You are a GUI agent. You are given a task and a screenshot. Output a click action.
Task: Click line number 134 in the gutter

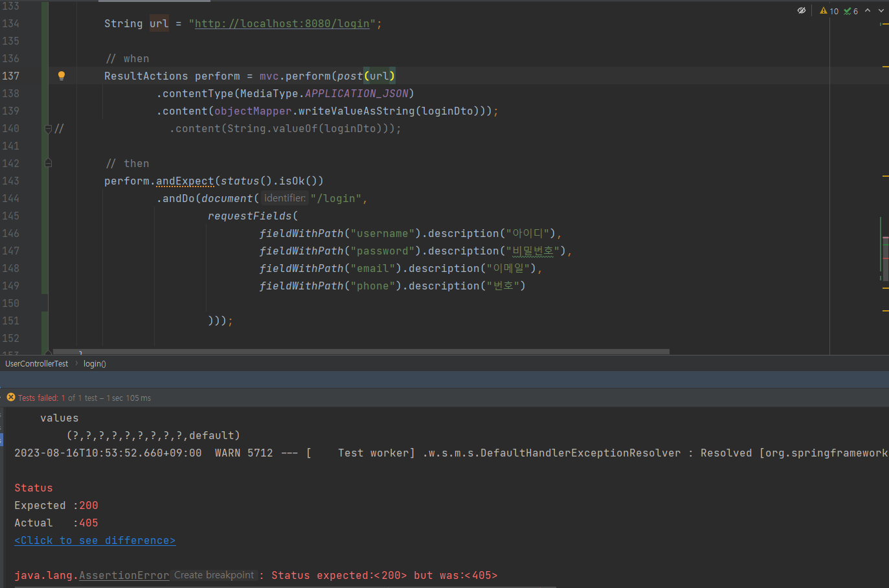click(11, 23)
